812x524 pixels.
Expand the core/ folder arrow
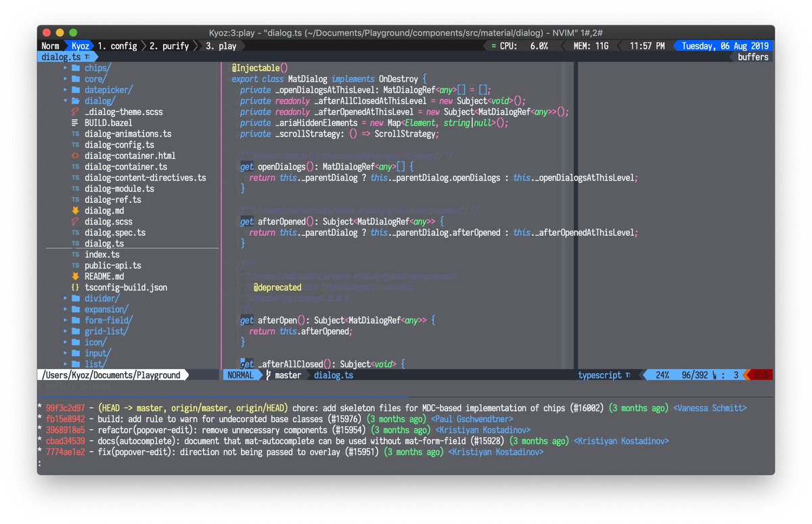[x=66, y=79]
